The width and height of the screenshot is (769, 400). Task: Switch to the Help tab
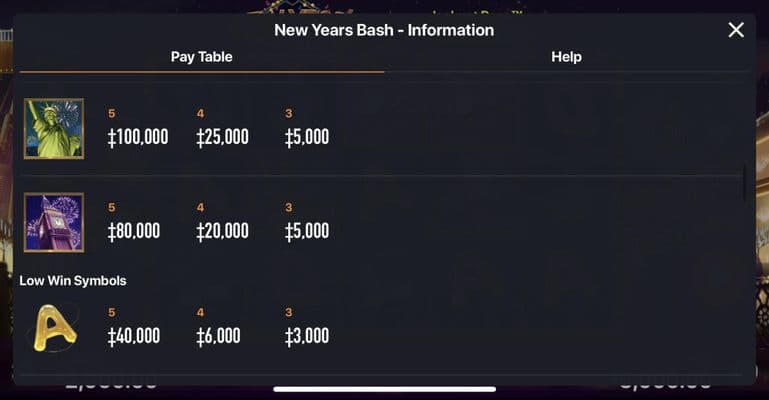pos(566,57)
